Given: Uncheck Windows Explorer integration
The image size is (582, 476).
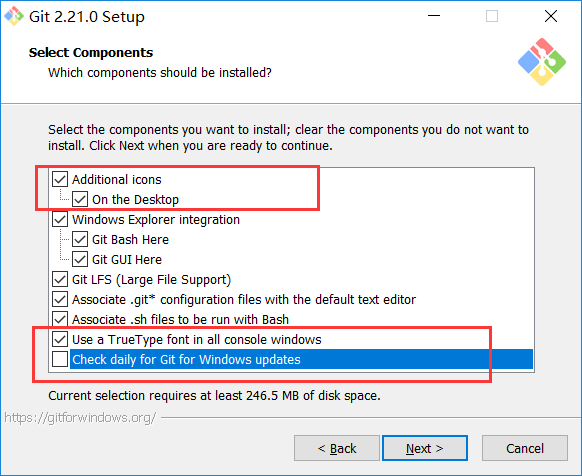Looking at the screenshot, I should coord(60,219).
